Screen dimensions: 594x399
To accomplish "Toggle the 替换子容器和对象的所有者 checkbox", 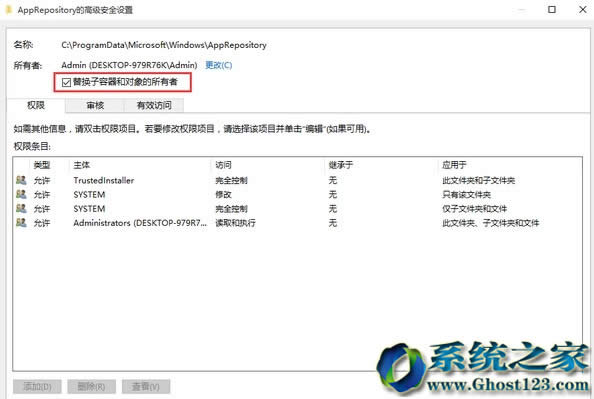I will point(66,82).
